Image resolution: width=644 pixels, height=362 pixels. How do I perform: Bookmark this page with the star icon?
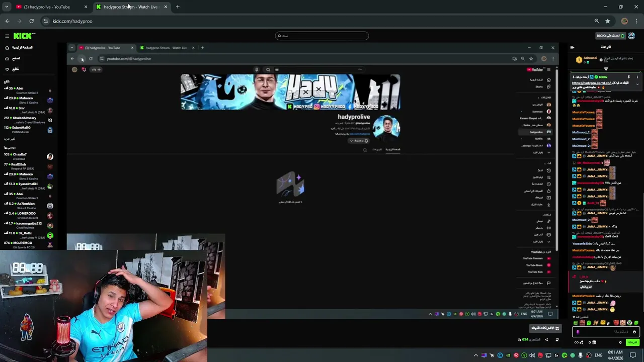point(608,21)
